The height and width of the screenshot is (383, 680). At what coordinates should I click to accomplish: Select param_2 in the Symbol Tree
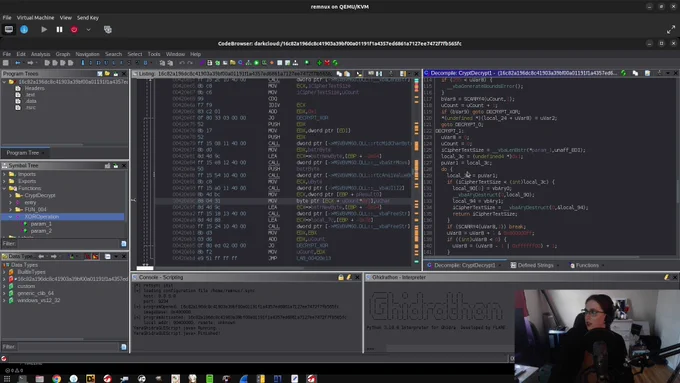click(x=41, y=231)
